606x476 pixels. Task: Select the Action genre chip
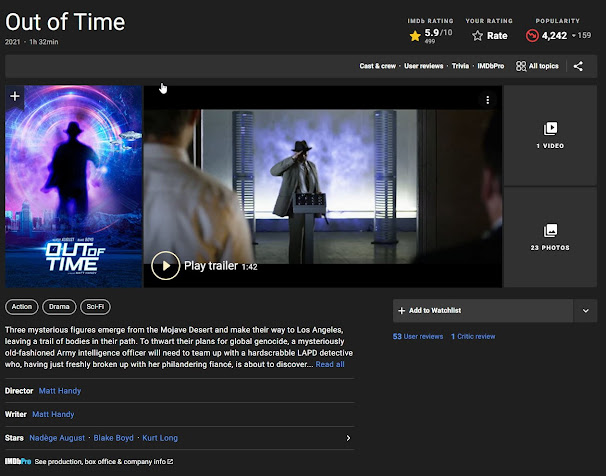[x=22, y=307]
